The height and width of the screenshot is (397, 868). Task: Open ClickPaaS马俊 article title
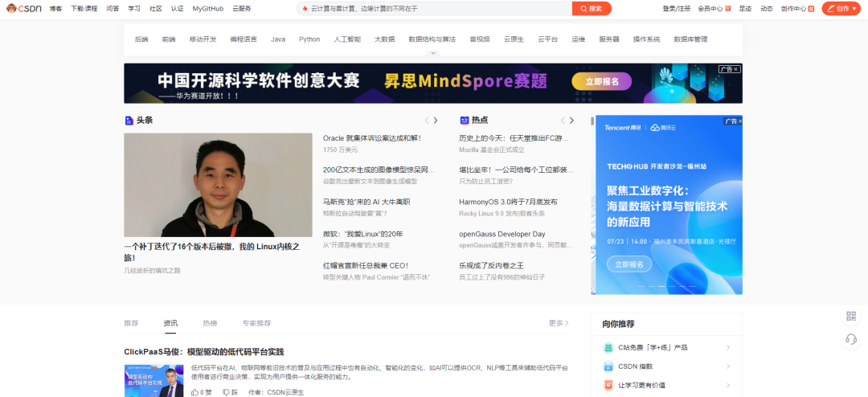[x=203, y=352]
